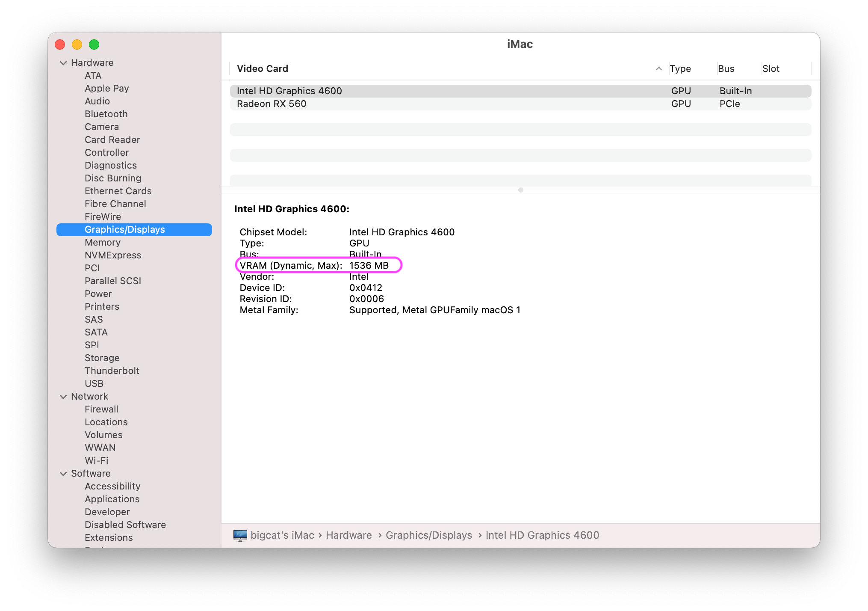Click Graphics/Displays in the path bar
Viewport: 868px width, 611px height.
coord(428,535)
